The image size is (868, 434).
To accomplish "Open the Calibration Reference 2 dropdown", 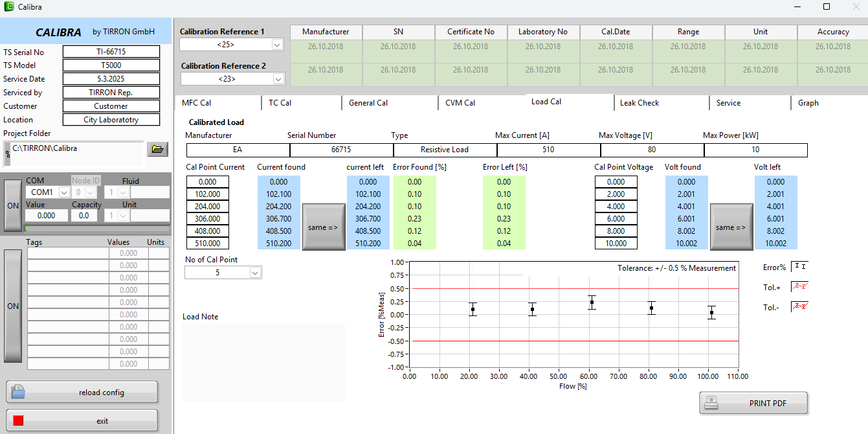I will (277, 78).
